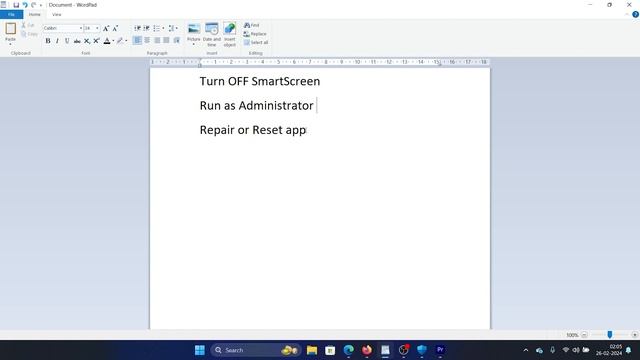Undo the last action in the title bar

tap(25, 5)
